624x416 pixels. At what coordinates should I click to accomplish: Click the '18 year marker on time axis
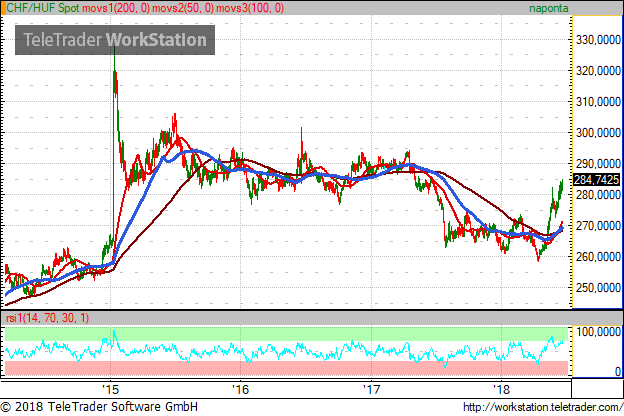point(501,389)
